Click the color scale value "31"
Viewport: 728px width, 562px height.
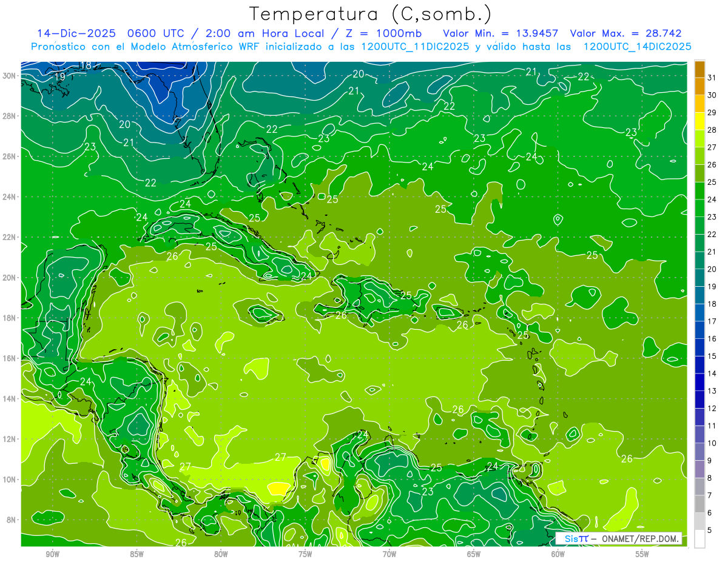tap(712, 78)
